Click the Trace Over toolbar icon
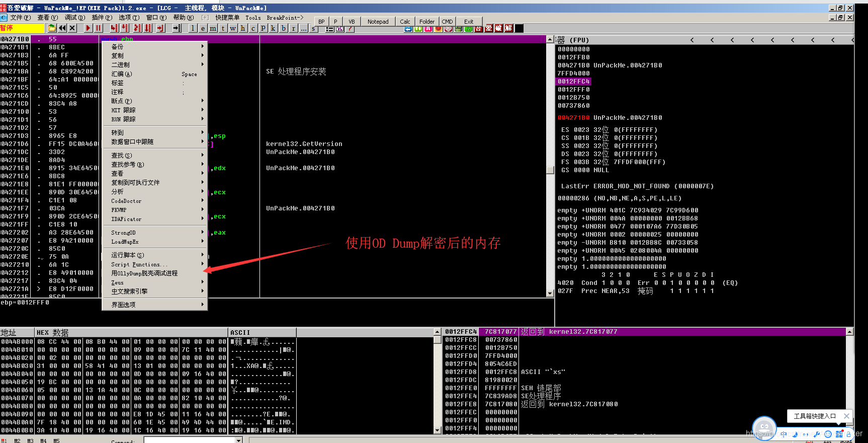Viewport: 868px width, 443px height. (148, 28)
